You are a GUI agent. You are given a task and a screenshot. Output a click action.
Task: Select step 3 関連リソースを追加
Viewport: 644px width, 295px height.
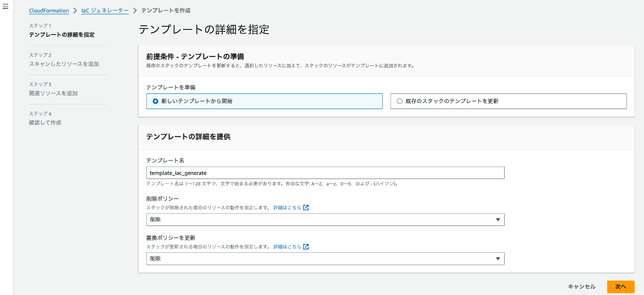pyautogui.click(x=53, y=93)
